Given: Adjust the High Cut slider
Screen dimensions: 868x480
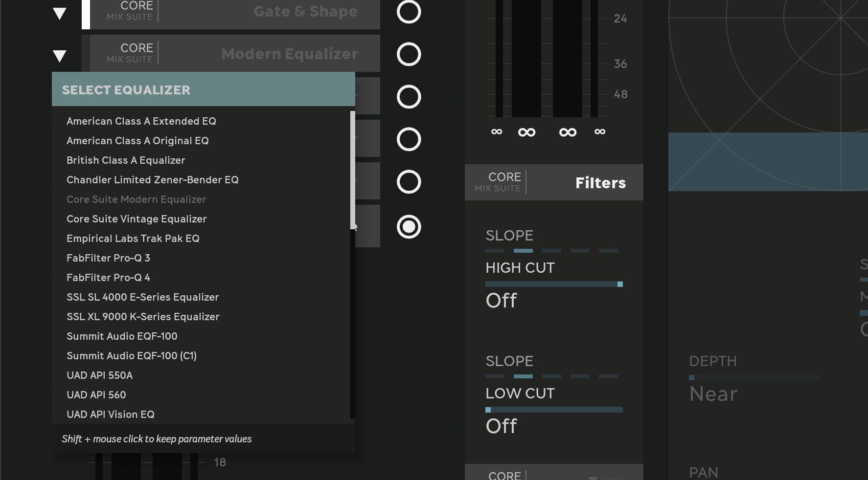Looking at the screenshot, I should coord(554,284).
